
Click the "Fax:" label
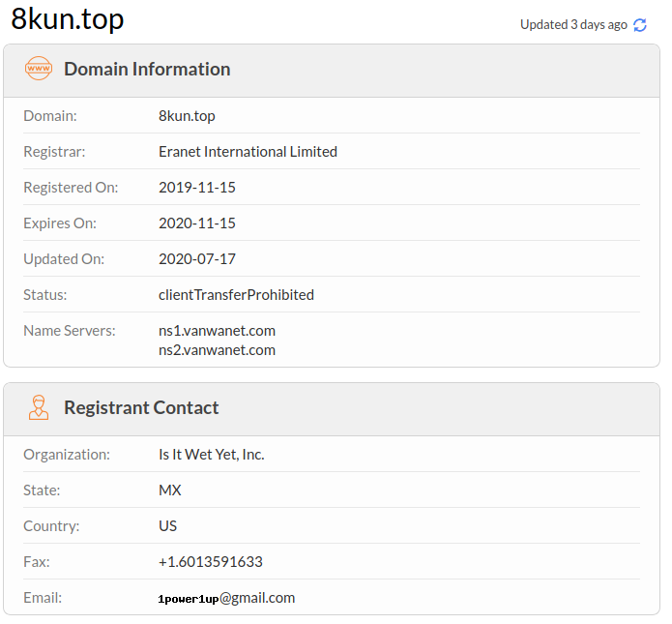tap(37, 562)
